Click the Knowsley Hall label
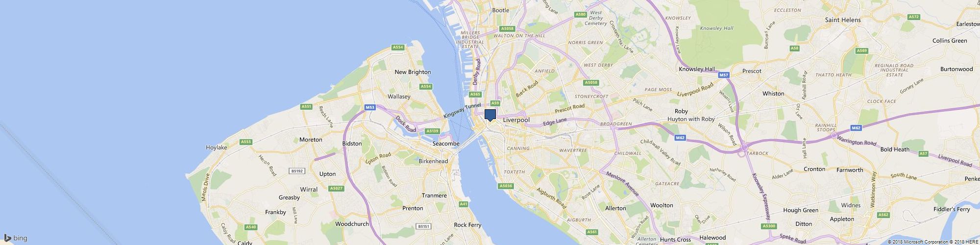Screen dimensions: 980x245 (697, 70)
